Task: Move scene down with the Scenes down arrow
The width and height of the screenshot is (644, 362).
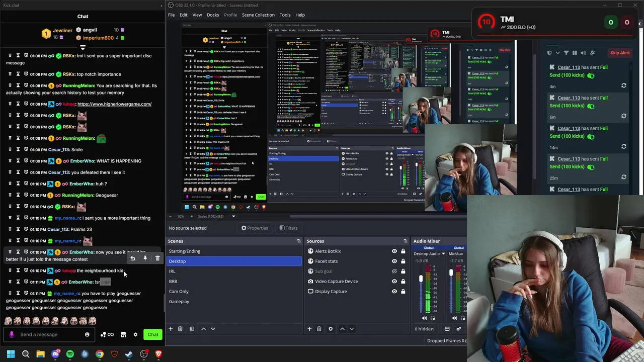Action: point(213,329)
